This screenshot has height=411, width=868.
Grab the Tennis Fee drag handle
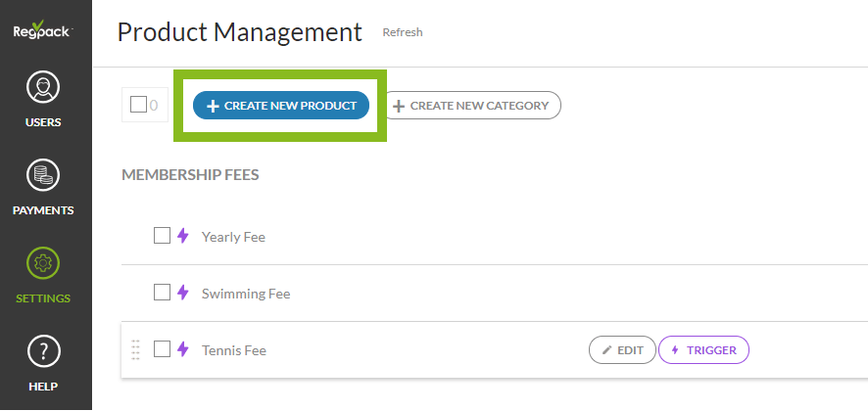135,349
